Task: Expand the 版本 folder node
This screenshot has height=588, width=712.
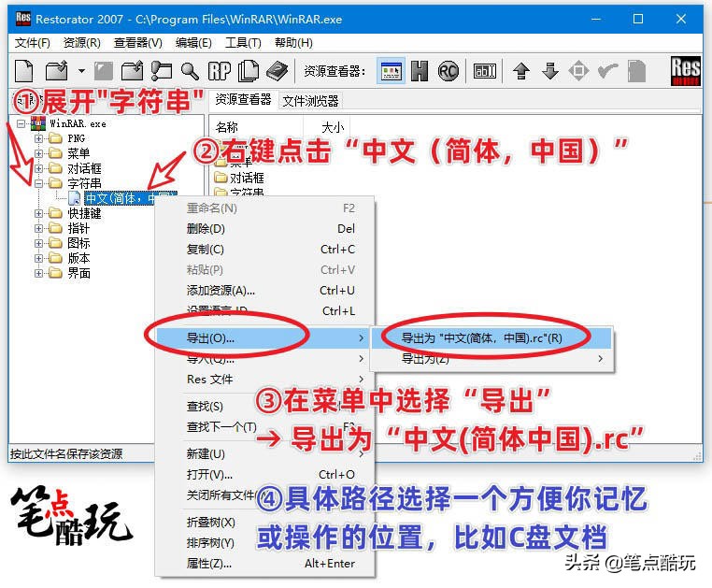Action: (38, 258)
